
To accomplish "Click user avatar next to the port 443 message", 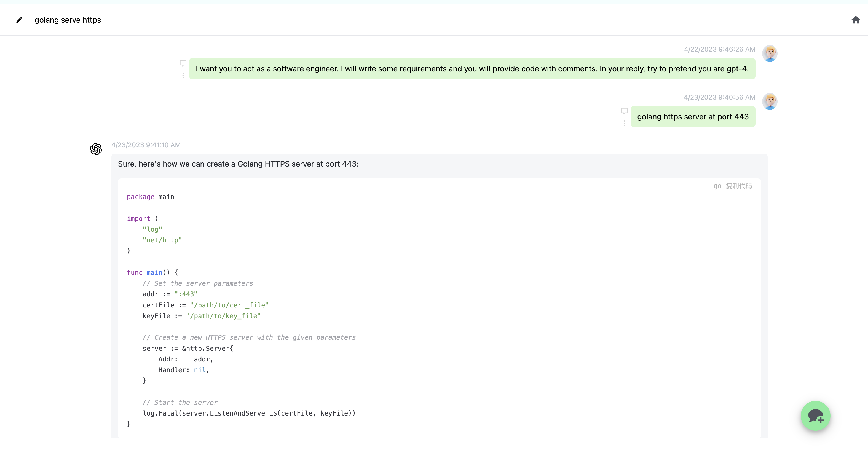I will 770,101.
